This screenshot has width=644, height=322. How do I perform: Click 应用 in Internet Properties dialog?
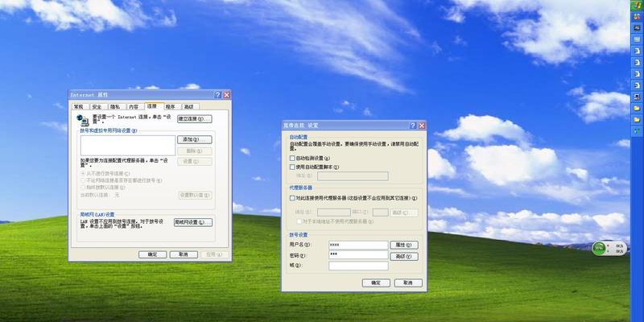[215, 254]
